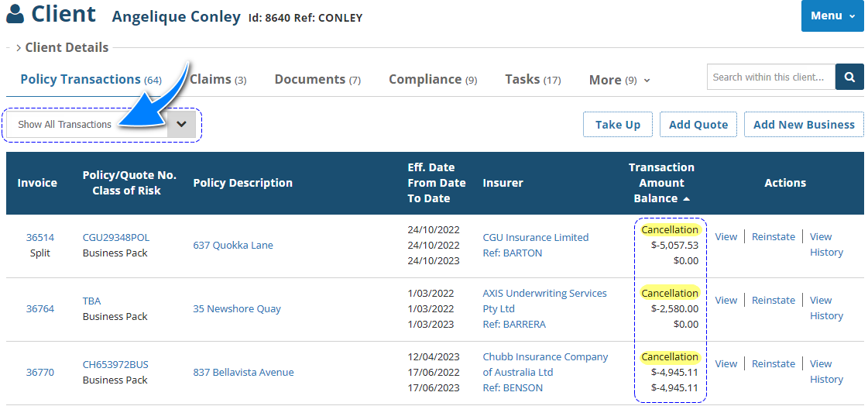Go to the Compliance tab

[x=432, y=79]
